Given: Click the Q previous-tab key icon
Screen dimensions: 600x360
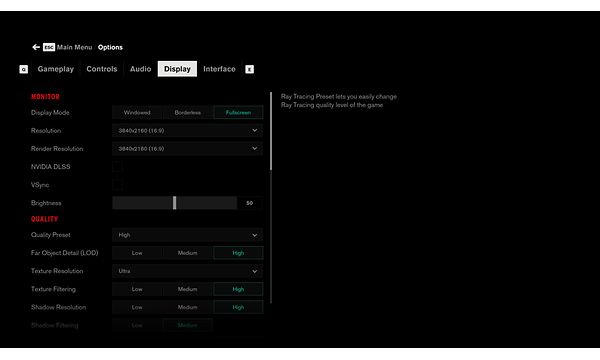Looking at the screenshot, I should click(x=24, y=69).
